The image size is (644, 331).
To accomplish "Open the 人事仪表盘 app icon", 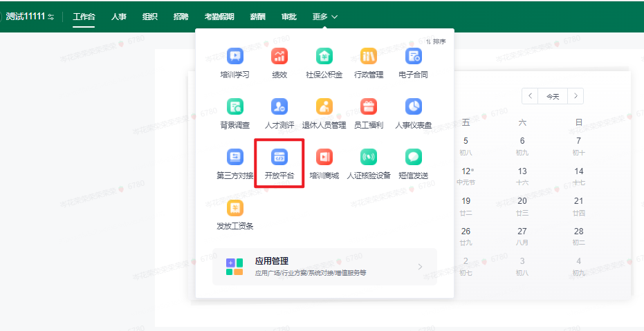I will pos(413,106).
